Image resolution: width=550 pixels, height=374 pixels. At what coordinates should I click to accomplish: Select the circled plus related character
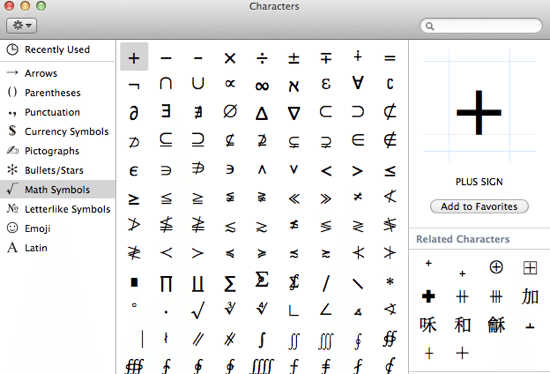[496, 267]
